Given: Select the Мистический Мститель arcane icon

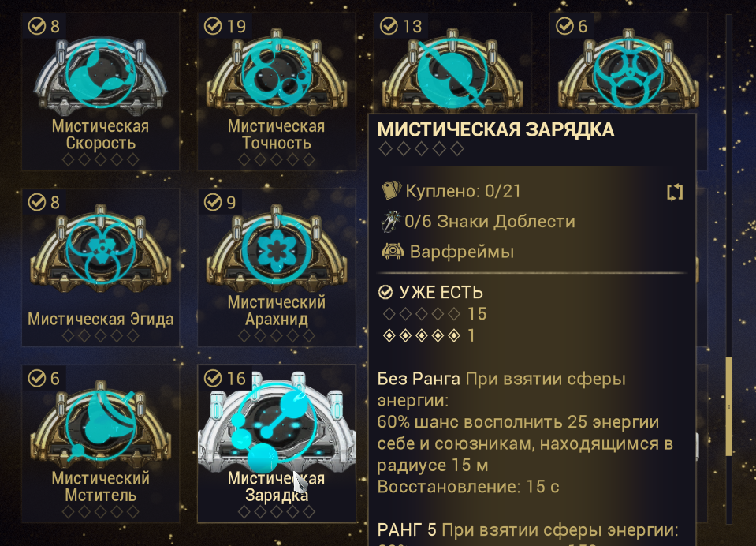Looking at the screenshot, I should [100, 424].
